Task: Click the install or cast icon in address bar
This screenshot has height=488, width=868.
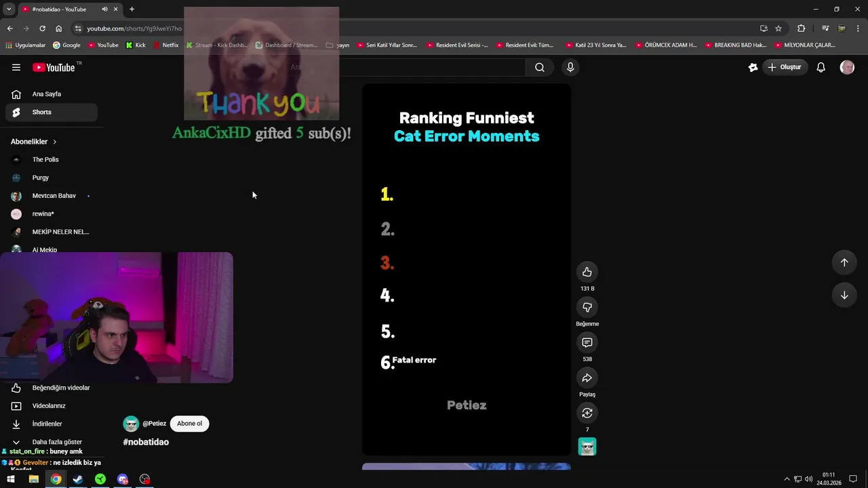Action: (x=764, y=28)
